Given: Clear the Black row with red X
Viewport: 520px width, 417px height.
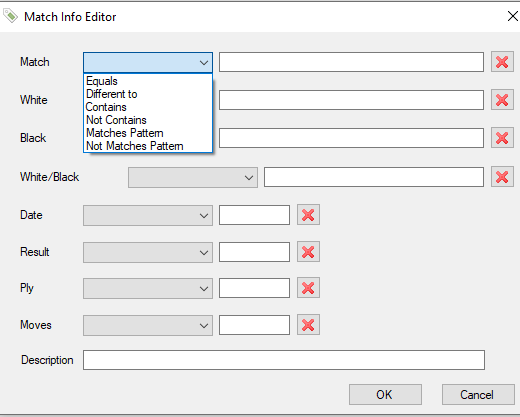Looking at the screenshot, I should (502, 138).
